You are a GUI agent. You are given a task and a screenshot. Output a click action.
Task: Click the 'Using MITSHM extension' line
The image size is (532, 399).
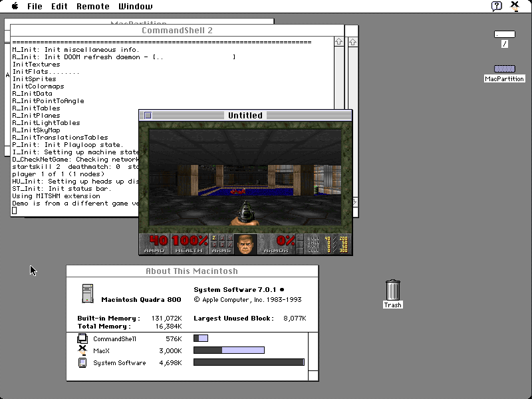tap(56, 196)
